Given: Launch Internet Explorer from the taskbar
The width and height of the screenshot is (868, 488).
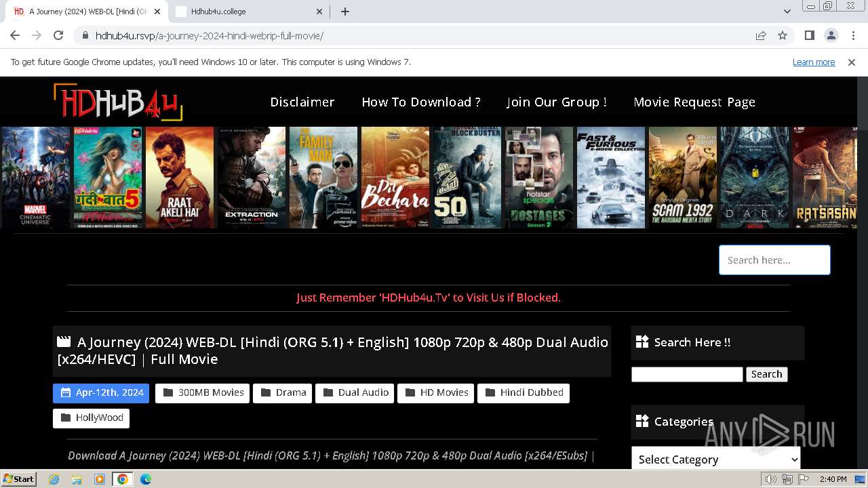Looking at the screenshot, I should pos(54,479).
